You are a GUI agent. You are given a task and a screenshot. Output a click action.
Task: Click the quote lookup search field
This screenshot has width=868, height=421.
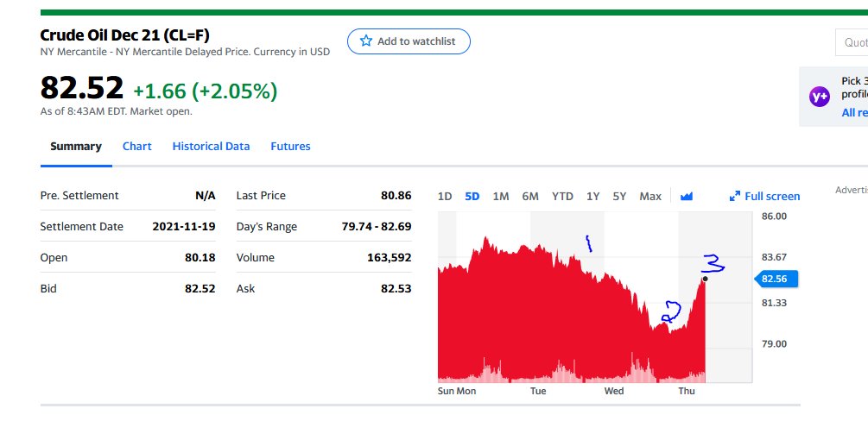(x=852, y=42)
